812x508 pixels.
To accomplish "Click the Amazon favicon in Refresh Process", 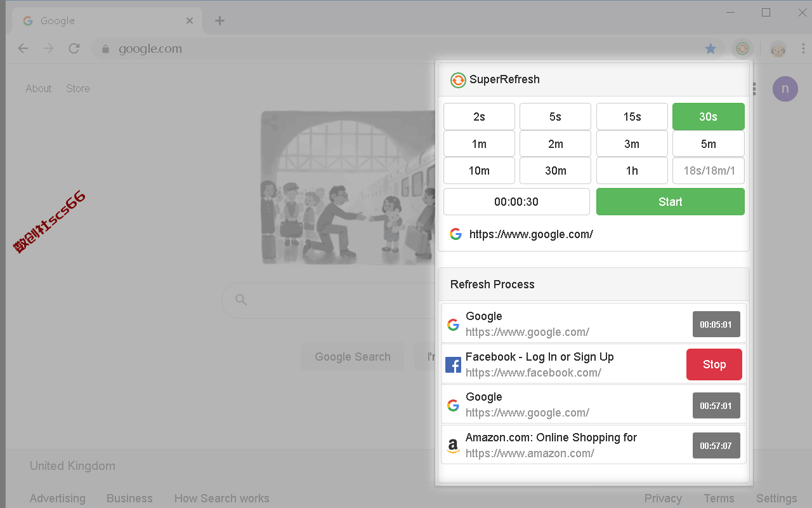I will click(453, 446).
